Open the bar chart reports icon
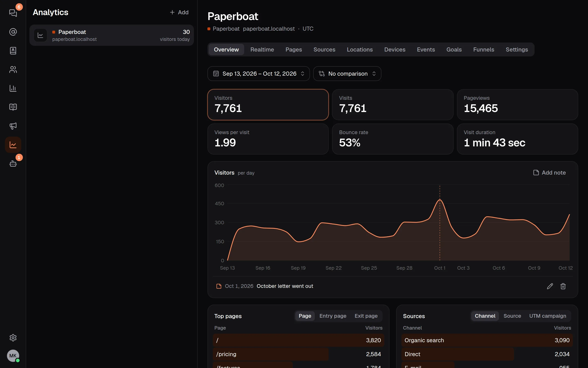The image size is (588, 368). [13, 88]
